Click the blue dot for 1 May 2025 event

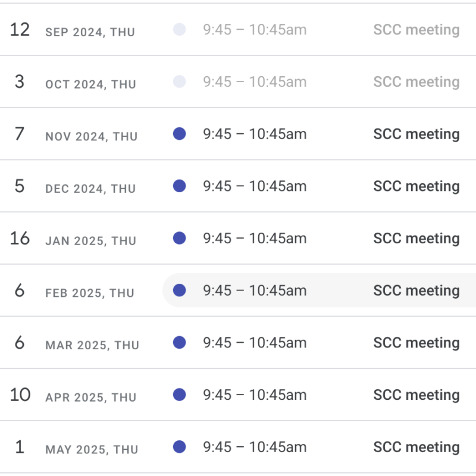coord(180,447)
